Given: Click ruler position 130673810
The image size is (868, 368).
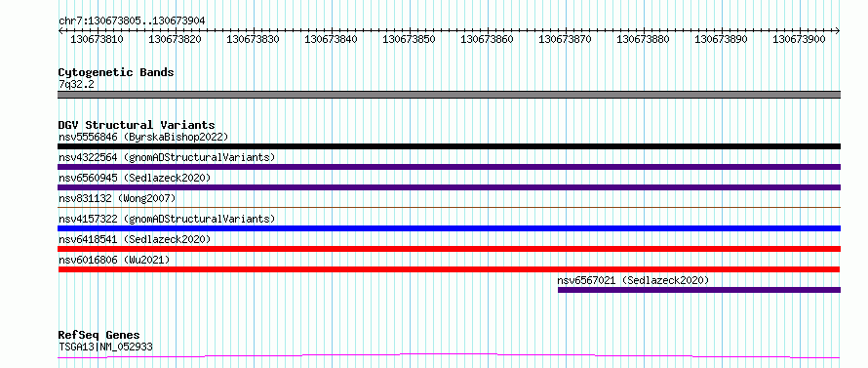Looking at the screenshot, I should 98,39.
